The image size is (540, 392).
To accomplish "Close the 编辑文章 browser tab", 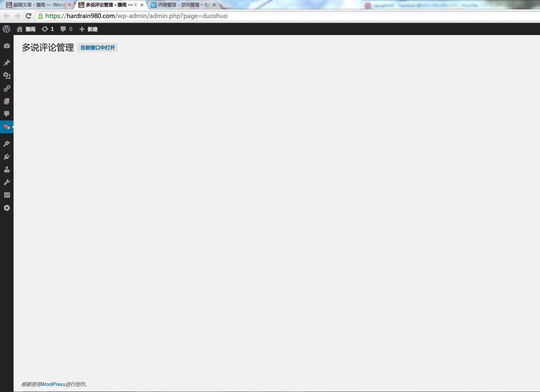I will [x=70, y=5].
